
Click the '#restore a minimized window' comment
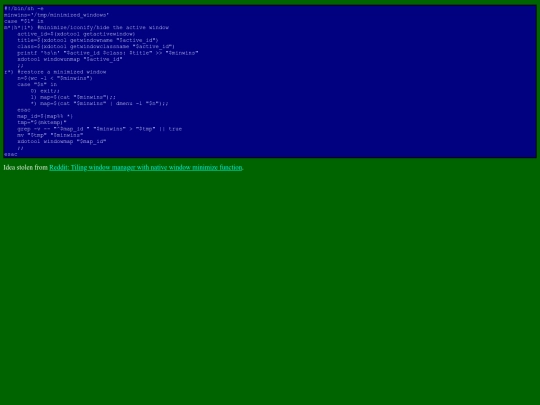[x=62, y=72]
